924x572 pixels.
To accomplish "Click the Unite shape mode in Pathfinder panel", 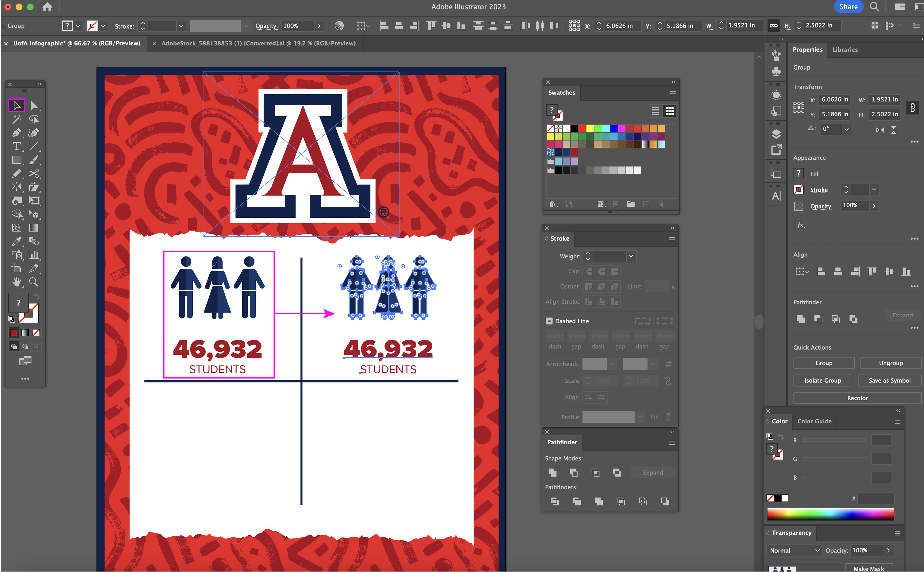I will point(552,472).
